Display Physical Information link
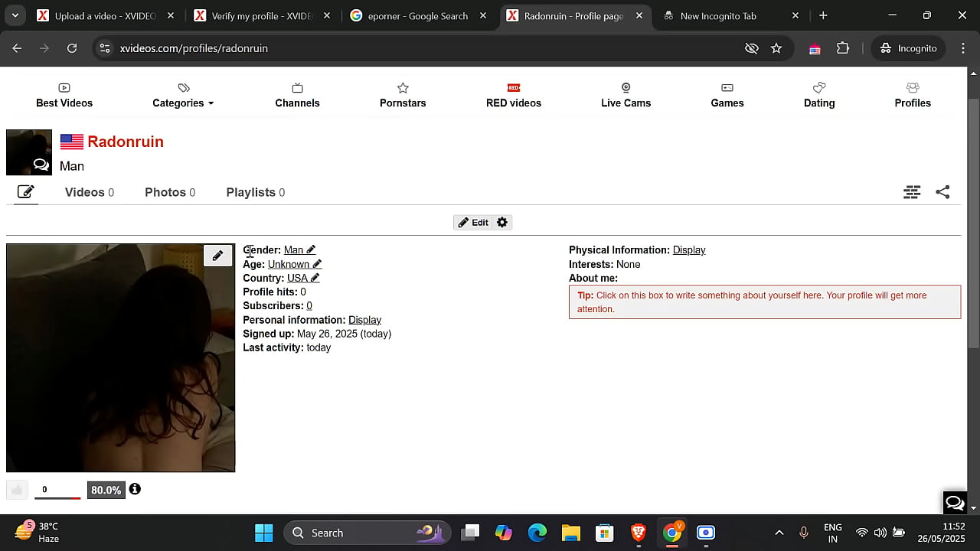 point(688,250)
